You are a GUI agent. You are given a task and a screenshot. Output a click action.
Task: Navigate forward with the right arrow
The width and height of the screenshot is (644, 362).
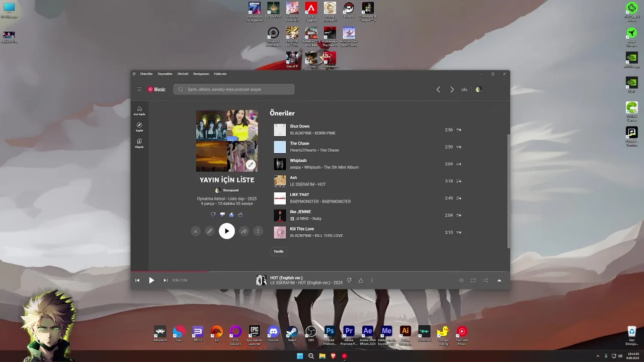tap(452, 89)
